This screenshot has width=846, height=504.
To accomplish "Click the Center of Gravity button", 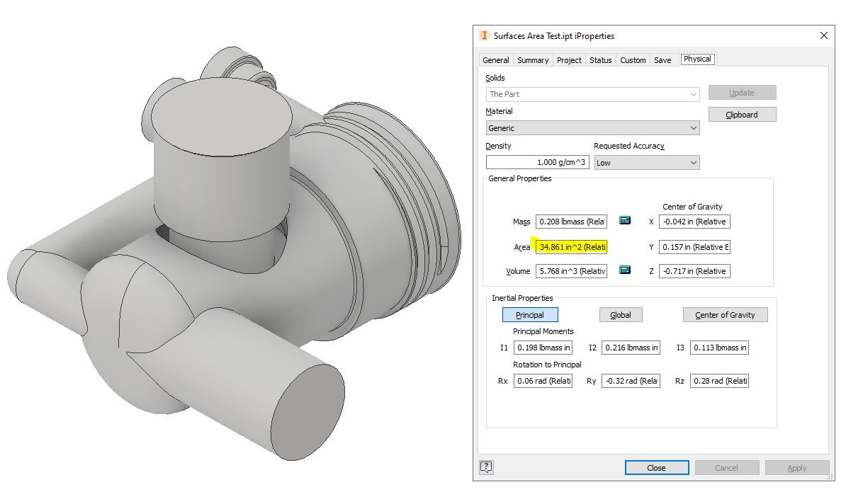I will coord(725,315).
